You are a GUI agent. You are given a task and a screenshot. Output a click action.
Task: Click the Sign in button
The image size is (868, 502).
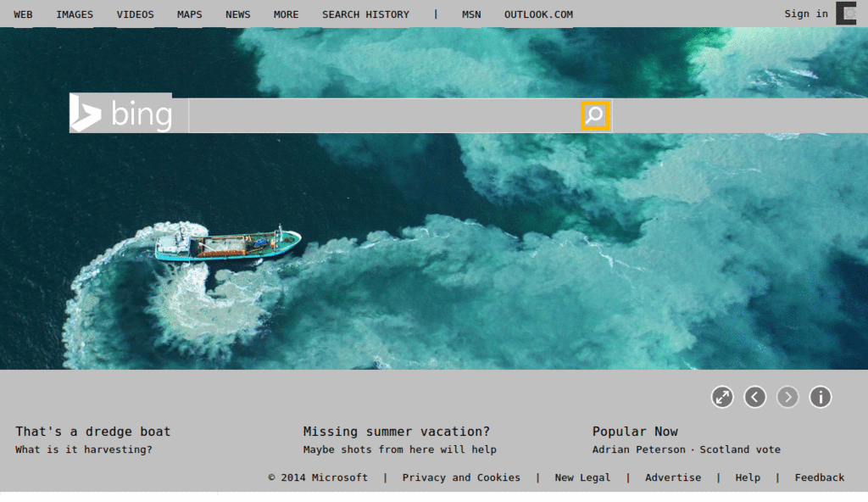point(804,14)
